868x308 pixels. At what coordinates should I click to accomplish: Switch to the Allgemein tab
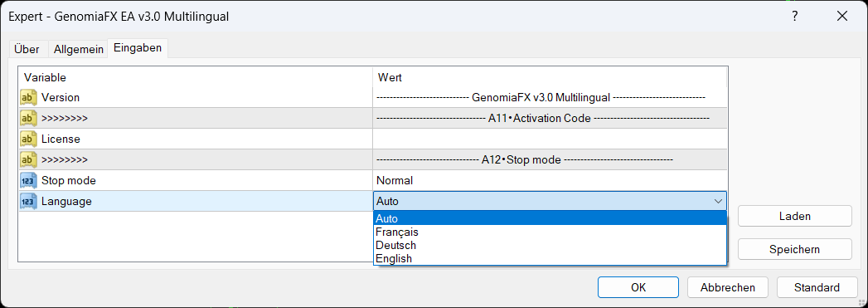79,49
